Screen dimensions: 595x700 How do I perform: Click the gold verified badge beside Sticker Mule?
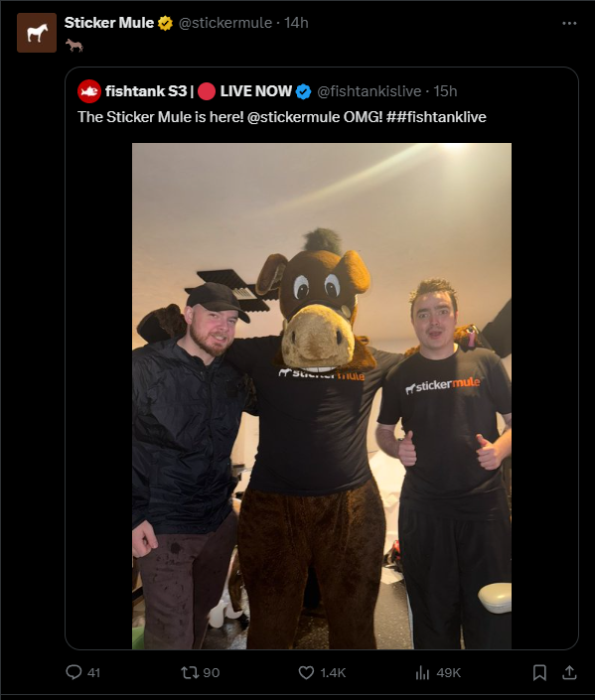165,23
